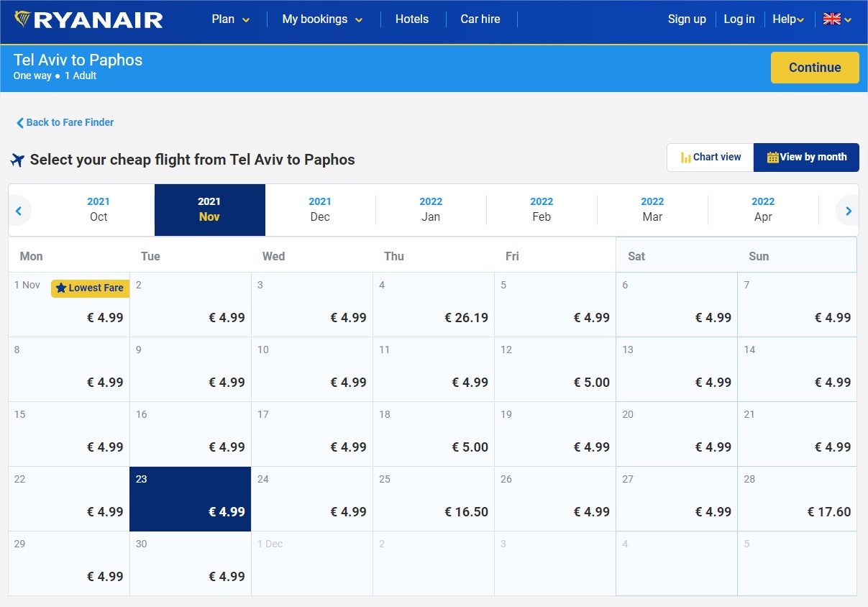Select the Dec 2021 month tab
868x607 pixels.
coord(320,210)
